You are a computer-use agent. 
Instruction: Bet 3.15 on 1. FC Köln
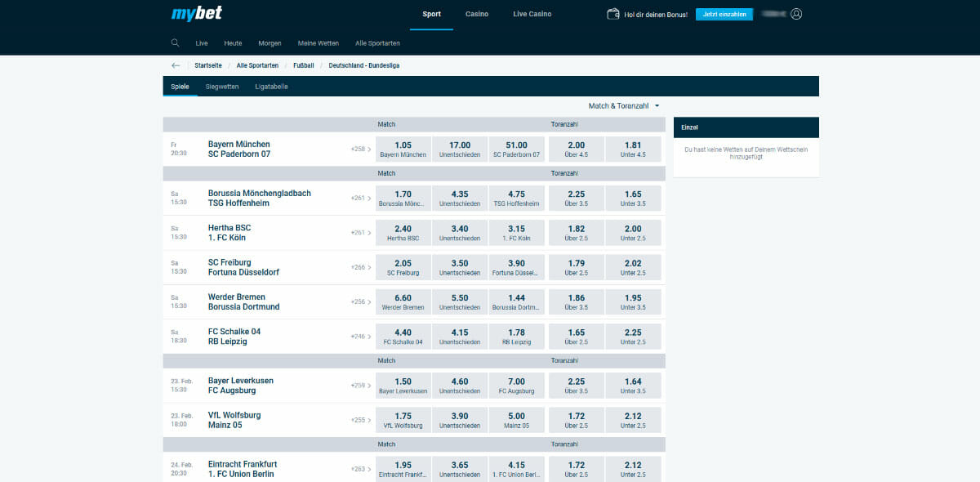[x=517, y=233]
